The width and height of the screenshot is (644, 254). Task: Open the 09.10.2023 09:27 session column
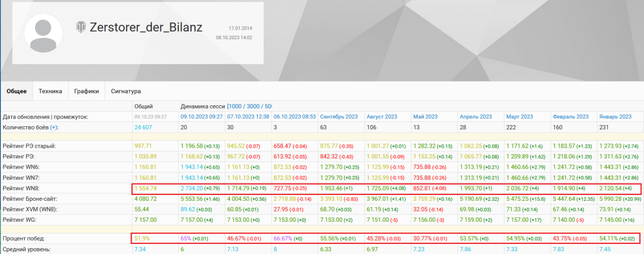pos(202,117)
